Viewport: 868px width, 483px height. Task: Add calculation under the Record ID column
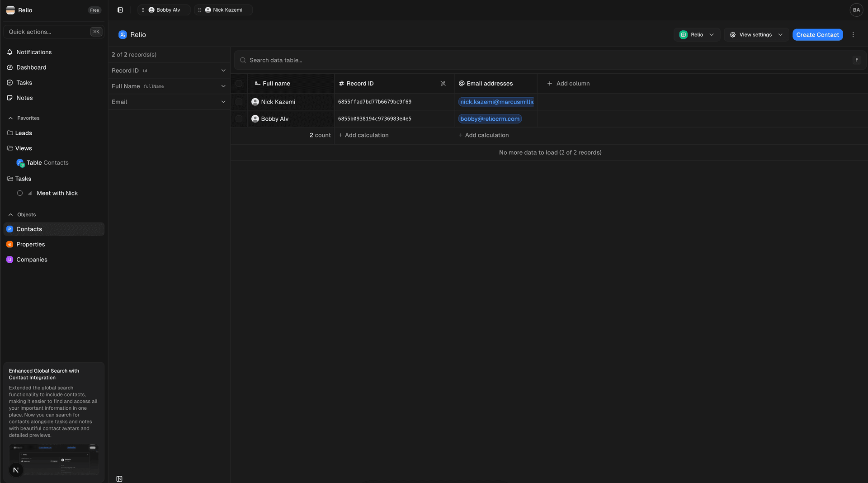pyautogui.click(x=363, y=135)
